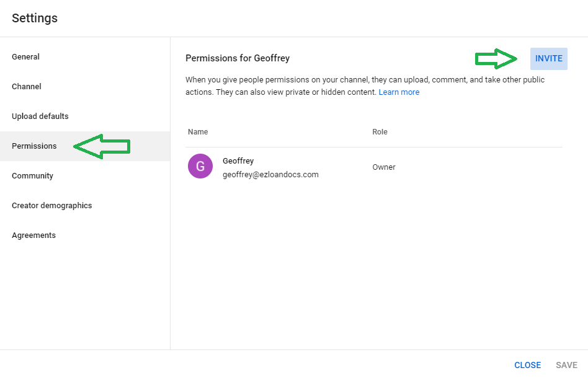Click the Permissions for Geoffrey heading
This screenshot has width=588, height=378.
(x=238, y=58)
